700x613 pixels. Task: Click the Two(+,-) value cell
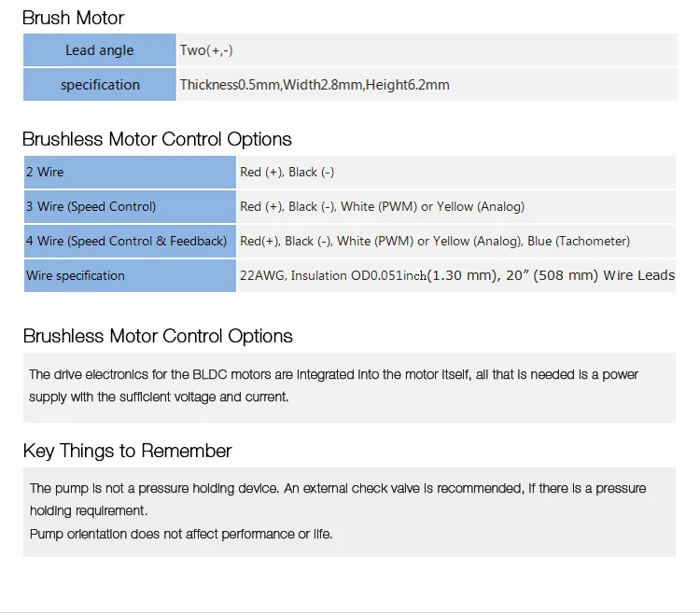427,50
